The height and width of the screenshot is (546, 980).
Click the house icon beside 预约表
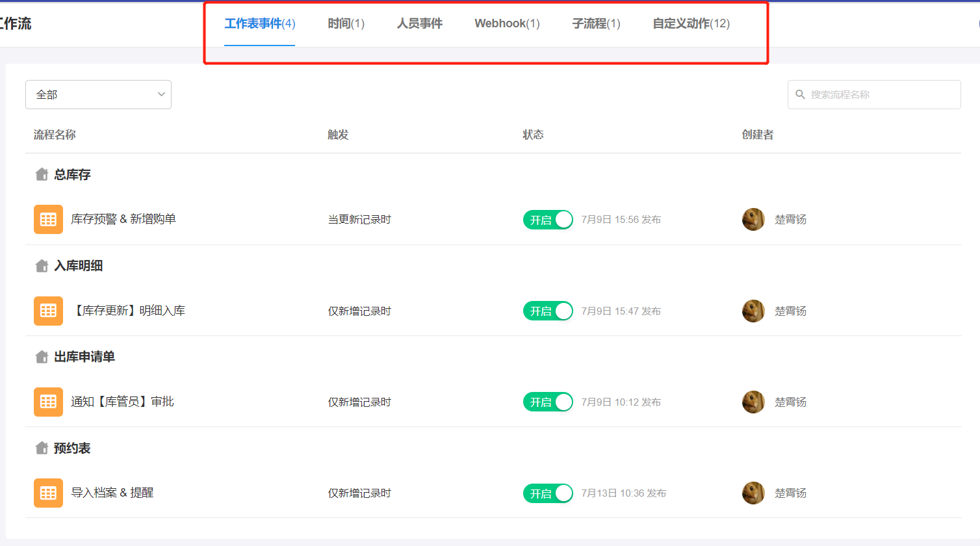click(42, 448)
